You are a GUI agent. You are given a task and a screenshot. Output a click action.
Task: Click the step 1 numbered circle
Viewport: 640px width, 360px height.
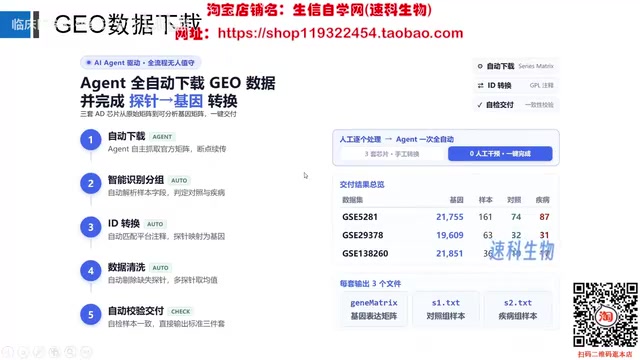(91, 140)
